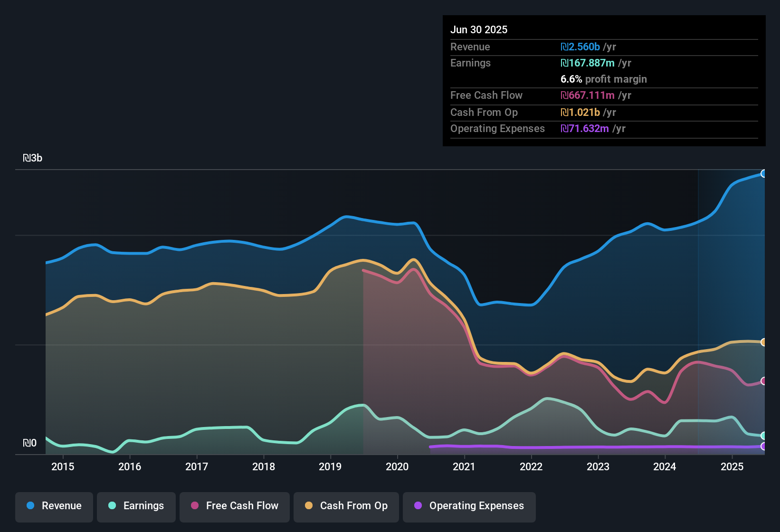The width and height of the screenshot is (780, 532).
Task: Click the blue Revenue legend dot
Action: (x=30, y=506)
